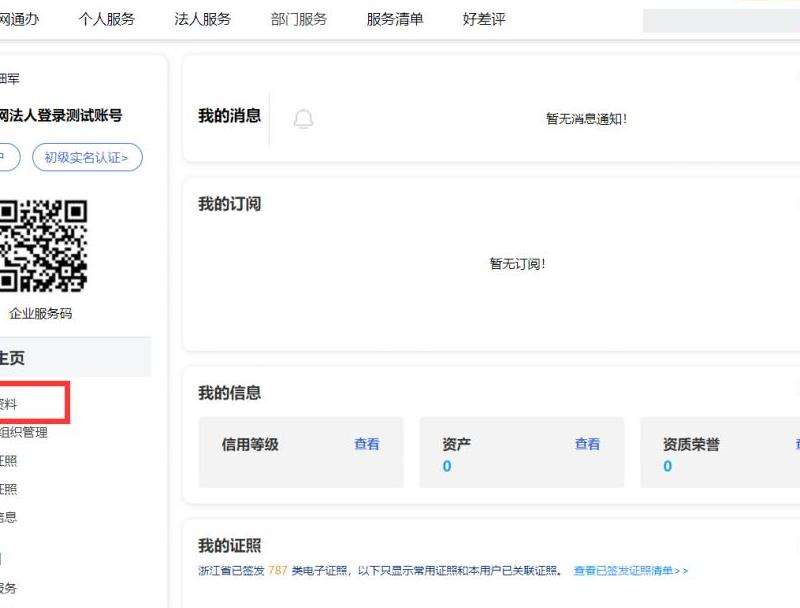Click 查看 next to 信用等级

pyautogui.click(x=366, y=444)
